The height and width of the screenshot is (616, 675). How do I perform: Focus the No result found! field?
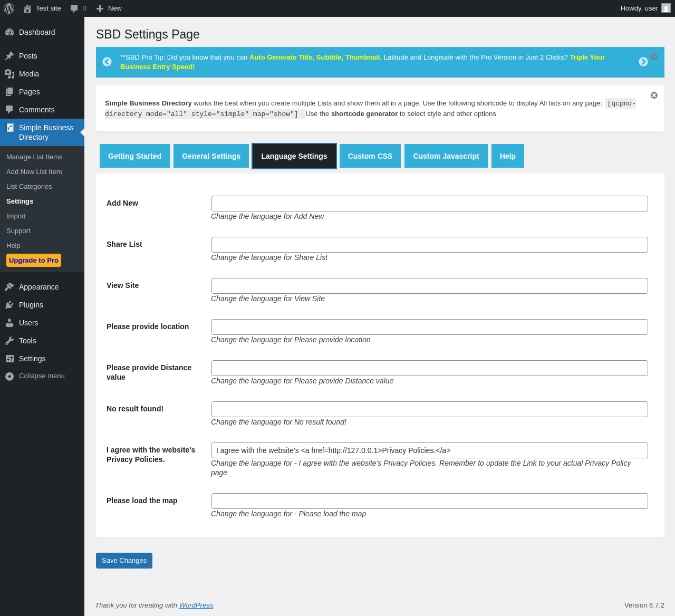pos(430,409)
